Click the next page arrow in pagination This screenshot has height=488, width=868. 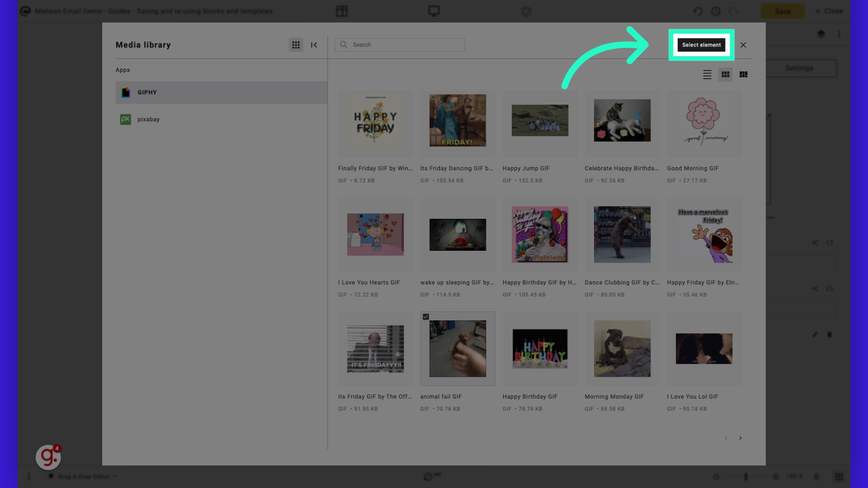tap(741, 438)
